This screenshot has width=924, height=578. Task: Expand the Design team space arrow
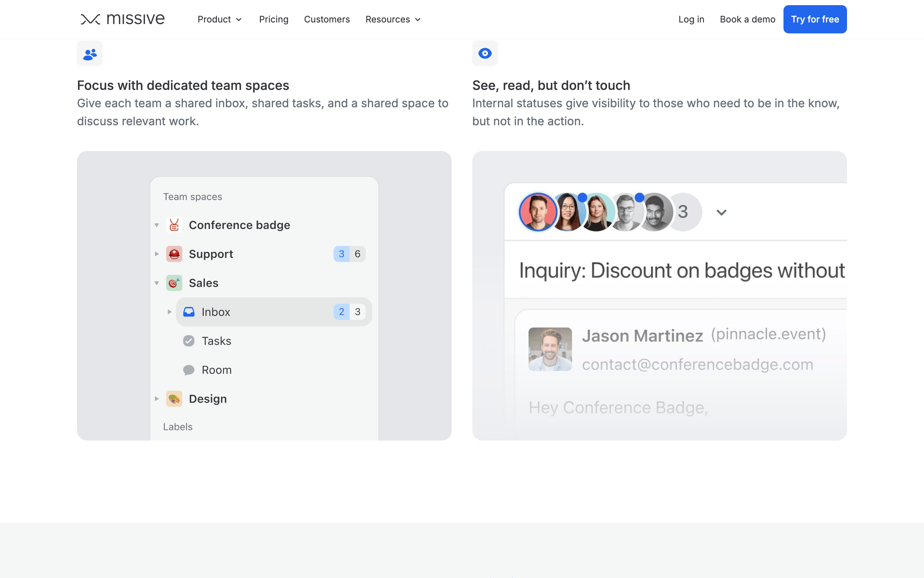[157, 399]
